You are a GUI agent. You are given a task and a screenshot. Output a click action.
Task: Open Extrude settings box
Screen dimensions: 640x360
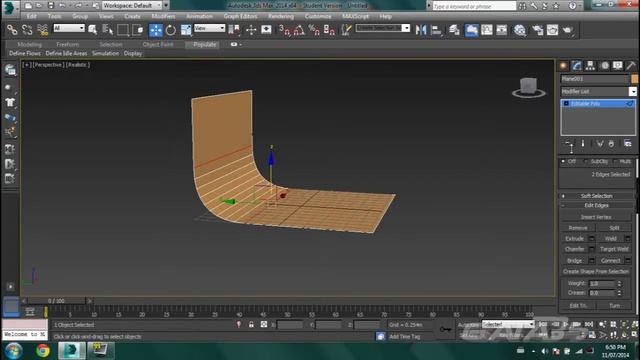(x=591, y=238)
